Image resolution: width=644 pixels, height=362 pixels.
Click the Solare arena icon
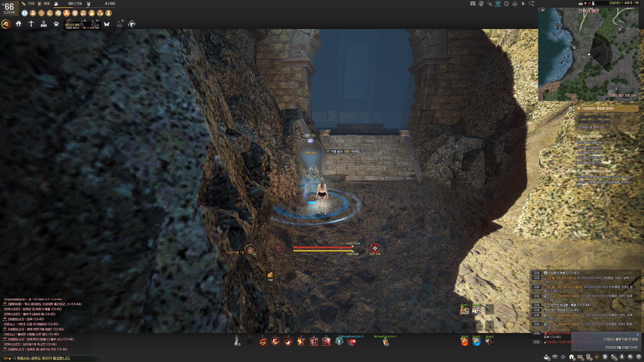point(498,4)
